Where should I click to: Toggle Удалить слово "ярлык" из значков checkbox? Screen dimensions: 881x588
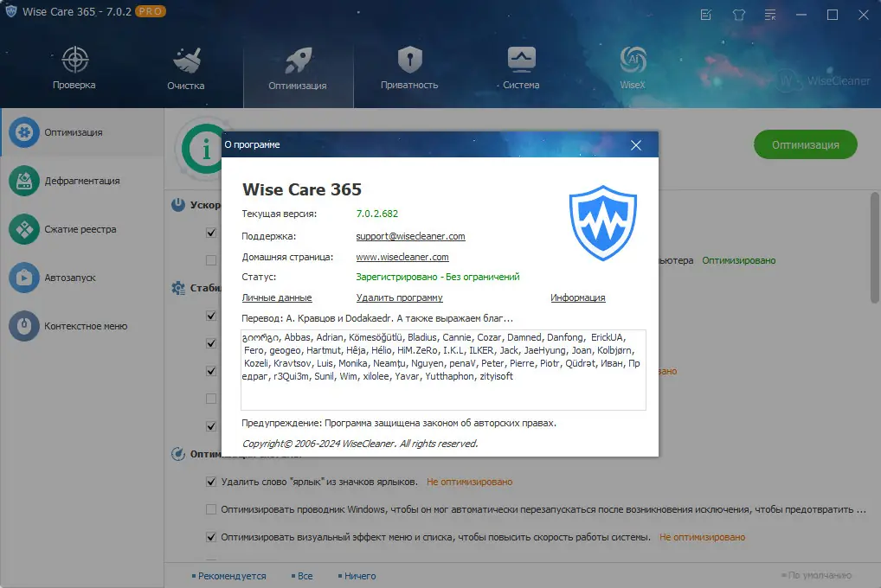(211, 482)
